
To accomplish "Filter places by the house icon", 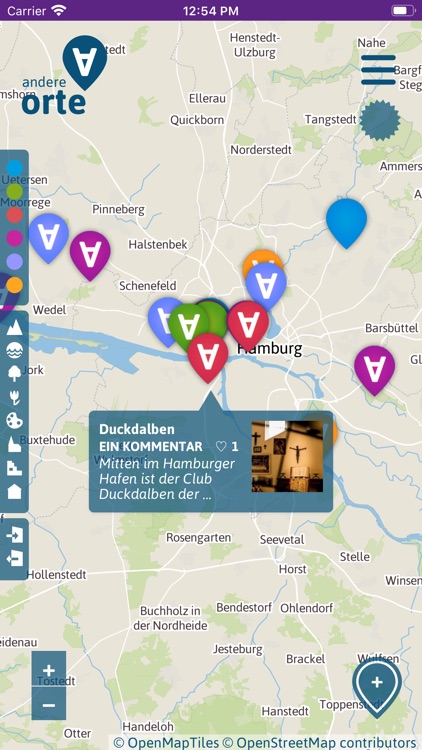I will 14,491.
